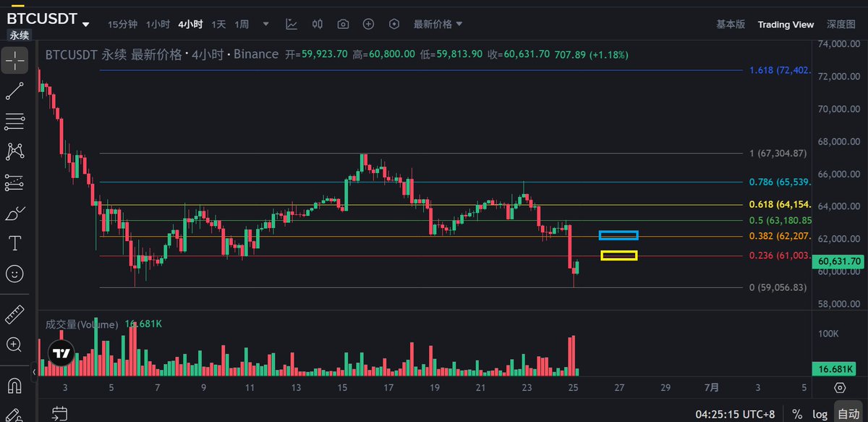Open the emoji icons tool

point(14,274)
